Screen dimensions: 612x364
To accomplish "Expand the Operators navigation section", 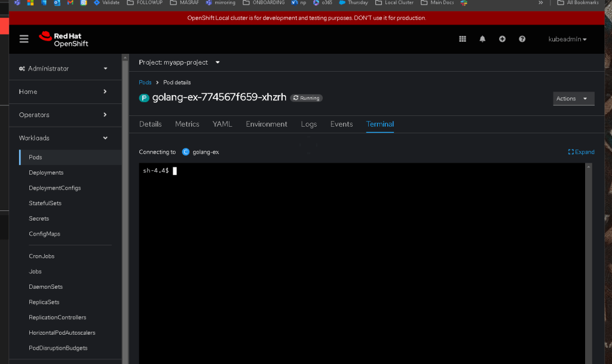I will point(63,115).
